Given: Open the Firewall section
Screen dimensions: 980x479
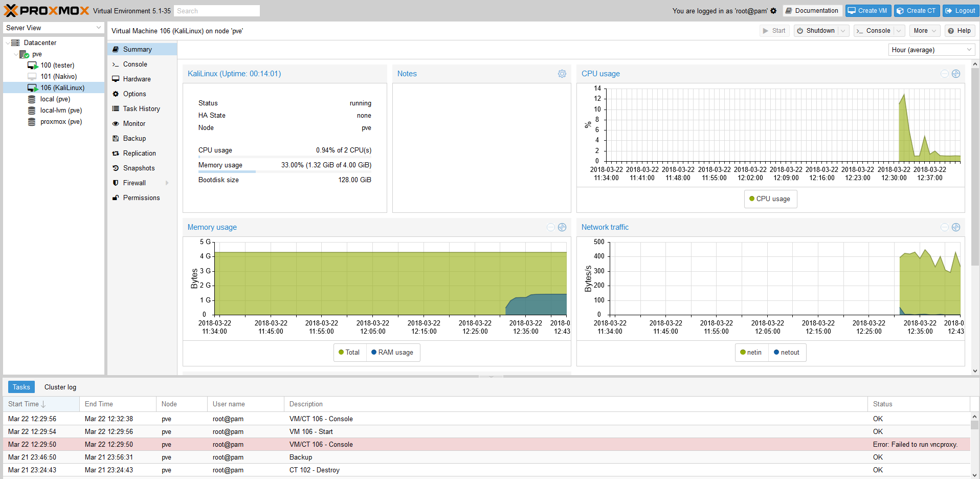Looking at the screenshot, I should point(142,183).
